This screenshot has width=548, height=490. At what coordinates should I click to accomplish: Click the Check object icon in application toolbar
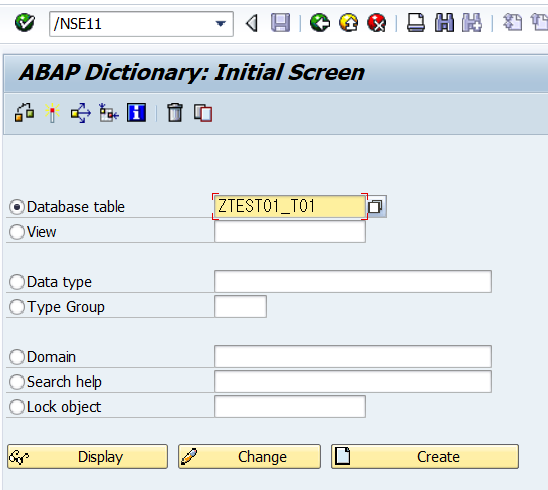pos(24,113)
